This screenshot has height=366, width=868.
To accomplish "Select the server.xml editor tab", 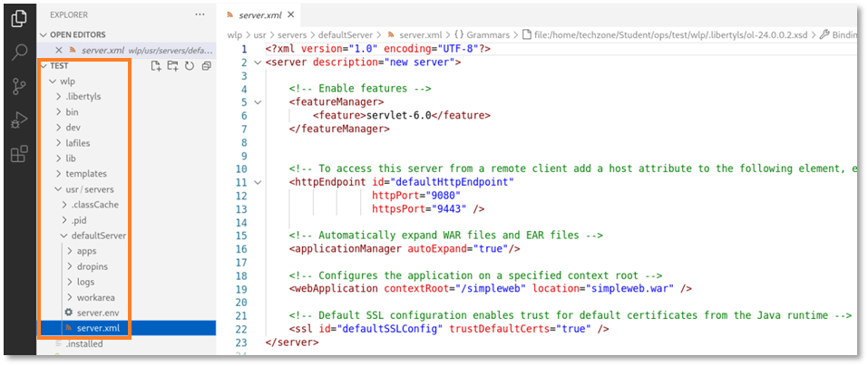I will pyautogui.click(x=259, y=15).
